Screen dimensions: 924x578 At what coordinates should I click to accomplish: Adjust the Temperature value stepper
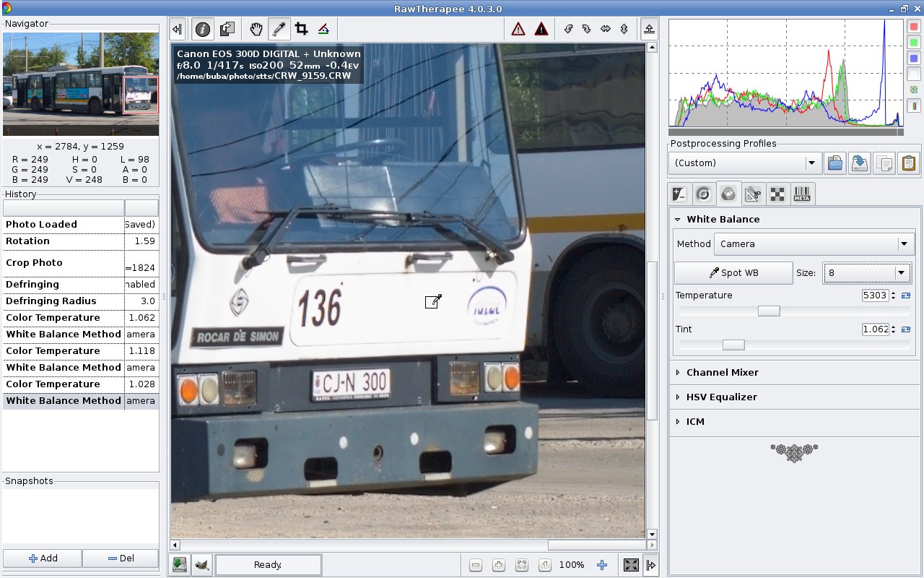pos(894,296)
